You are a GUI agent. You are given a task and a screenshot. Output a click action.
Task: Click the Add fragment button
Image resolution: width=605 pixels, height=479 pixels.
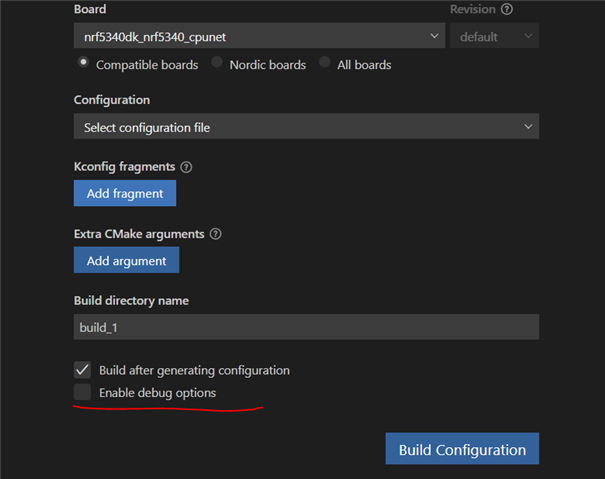[x=125, y=193]
